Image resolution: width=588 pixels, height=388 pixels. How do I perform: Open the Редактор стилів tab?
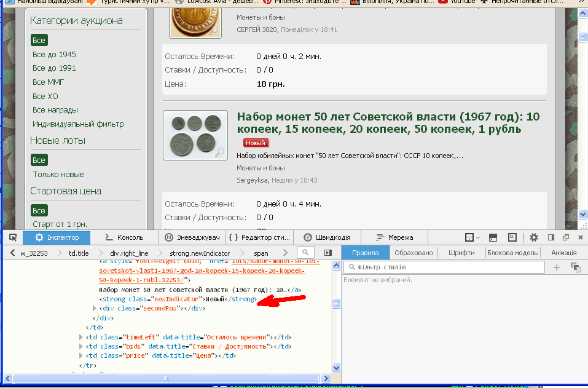coord(259,237)
